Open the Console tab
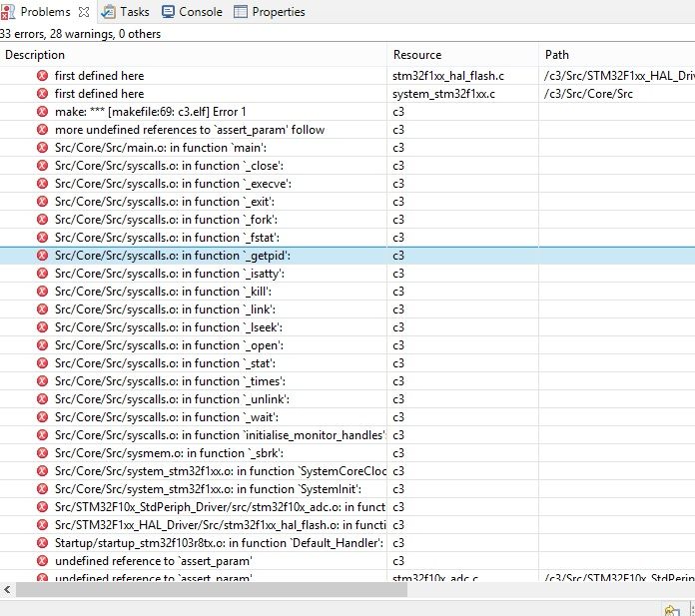Image resolution: width=695 pixels, height=616 pixels. tap(201, 12)
